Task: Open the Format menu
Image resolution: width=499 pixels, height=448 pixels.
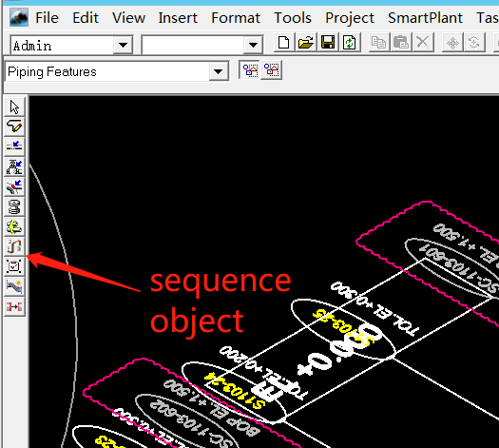Action: pos(236,18)
